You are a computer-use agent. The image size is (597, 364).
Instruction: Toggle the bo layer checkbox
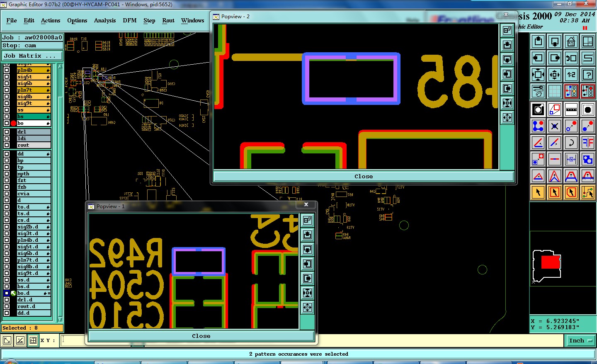7,123
